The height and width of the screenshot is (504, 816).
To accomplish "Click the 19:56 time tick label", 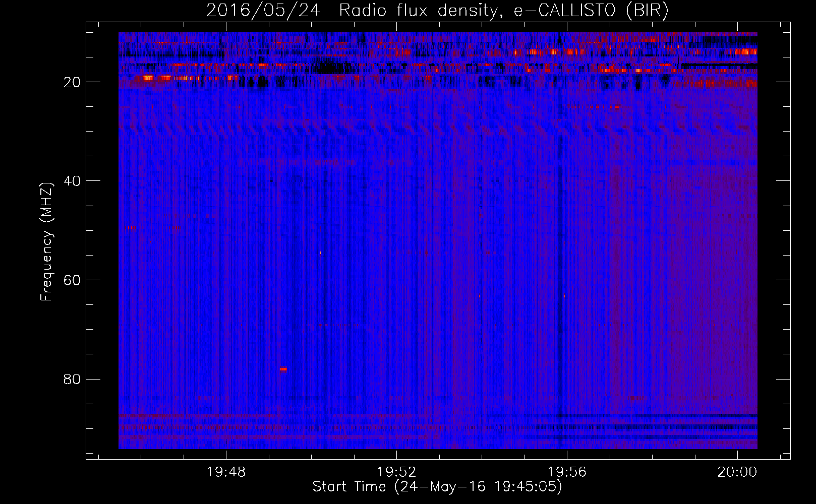I will [567, 472].
